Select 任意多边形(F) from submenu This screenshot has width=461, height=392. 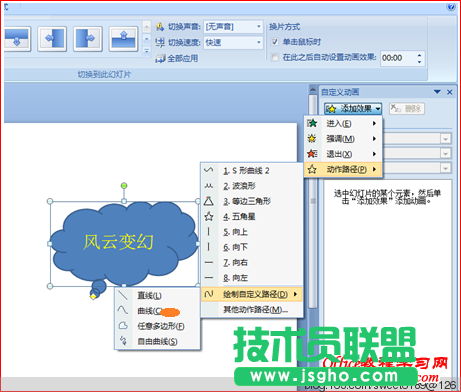coord(157,326)
